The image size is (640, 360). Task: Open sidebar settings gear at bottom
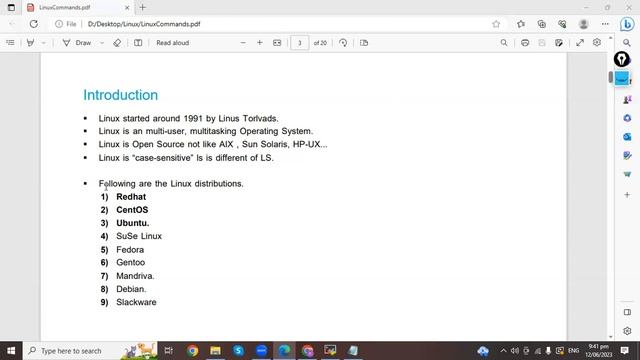(627, 331)
